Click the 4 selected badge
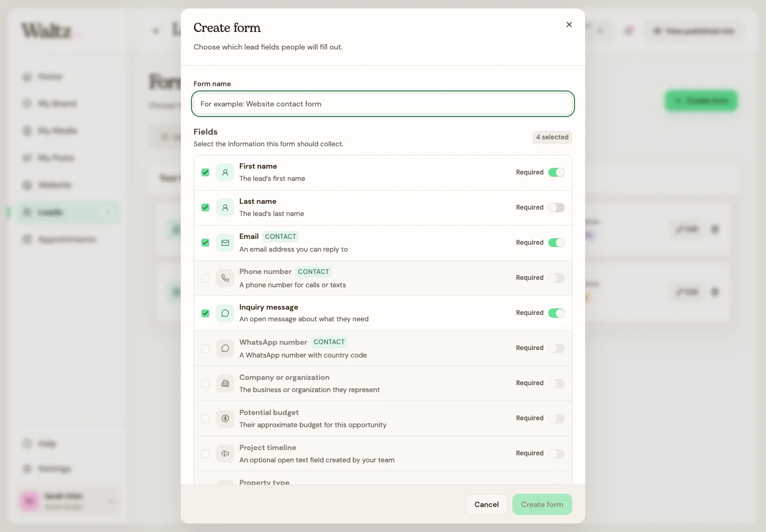 point(552,137)
